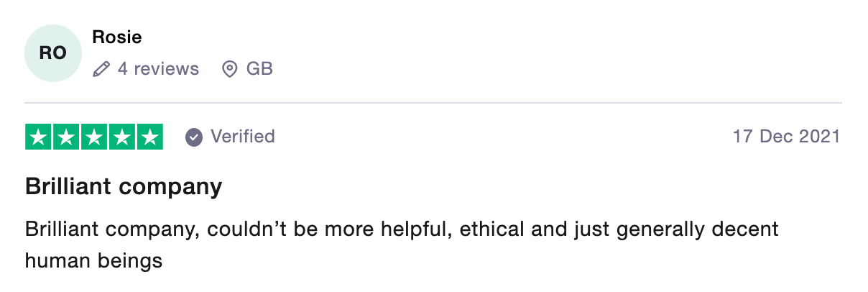868x292 pixels.
Task: Open the 'Verified' label info
Action: pyautogui.click(x=243, y=136)
